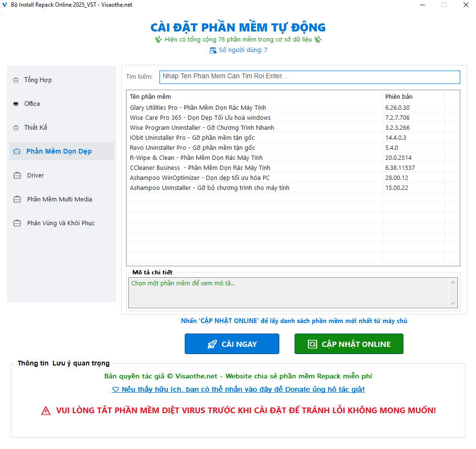Screen dimensions: 476x449
Task: Click the red warning triangle icon
Action: [46, 411]
